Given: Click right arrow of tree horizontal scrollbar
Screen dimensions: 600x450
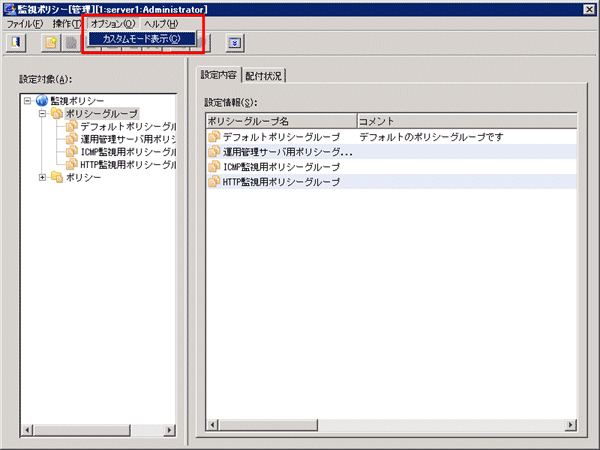Looking at the screenshot, I should point(169,430).
